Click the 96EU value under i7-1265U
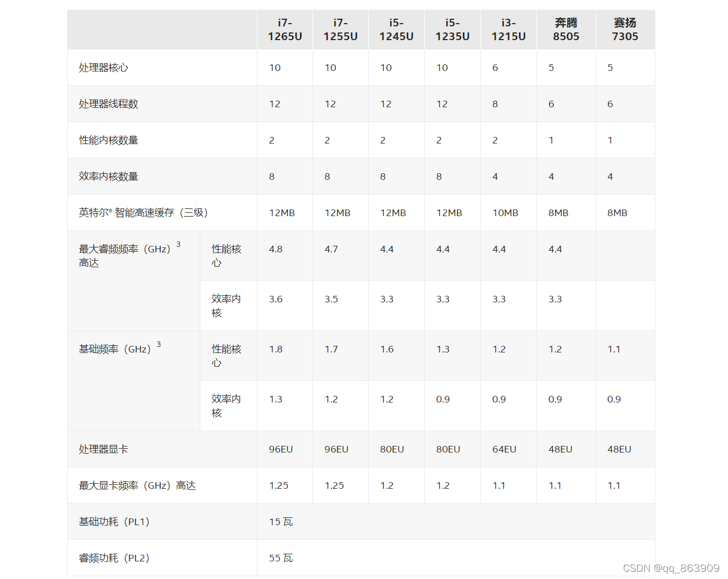Image resolution: width=728 pixels, height=579 pixels. pos(281,449)
